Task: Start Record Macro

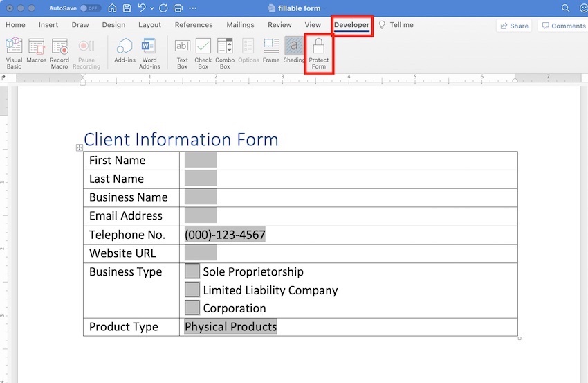Action: 60,52
